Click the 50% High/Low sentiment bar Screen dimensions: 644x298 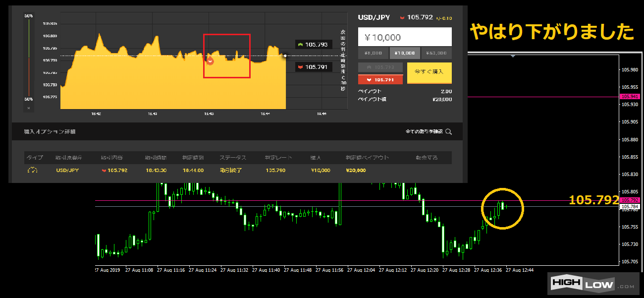pyautogui.click(x=29, y=57)
